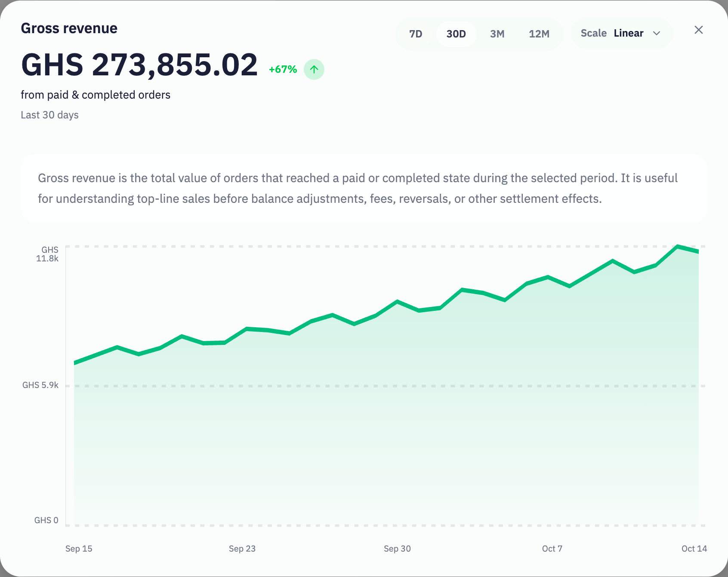Click the Sep 15 date label

point(79,549)
